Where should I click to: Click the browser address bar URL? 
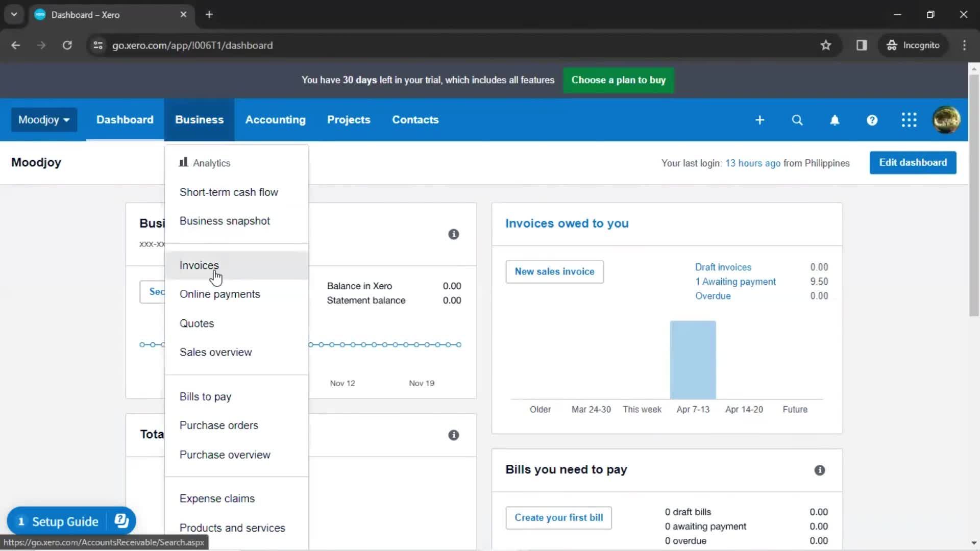point(192,45)
